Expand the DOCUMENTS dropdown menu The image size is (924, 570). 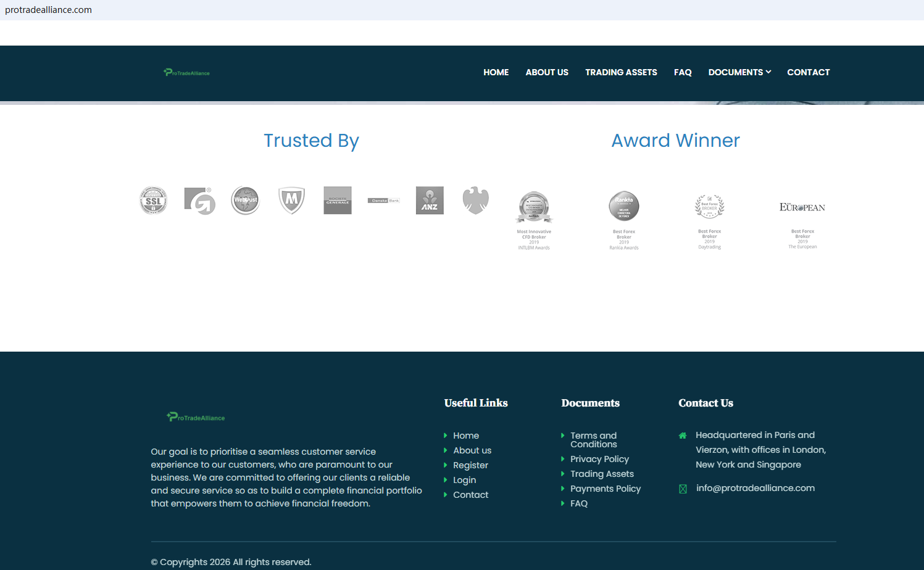pyautogui.click(x=739, y=72)
